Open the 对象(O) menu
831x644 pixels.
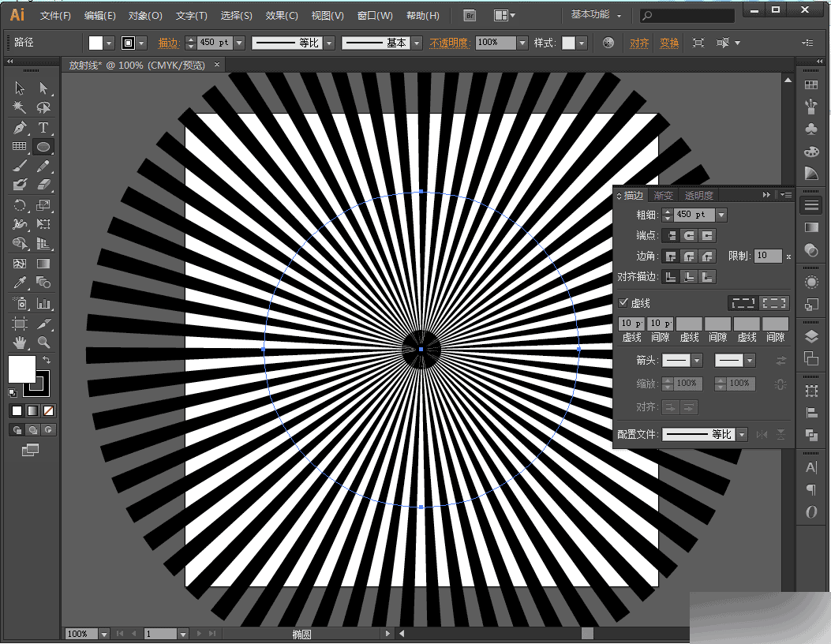(145, 16)
